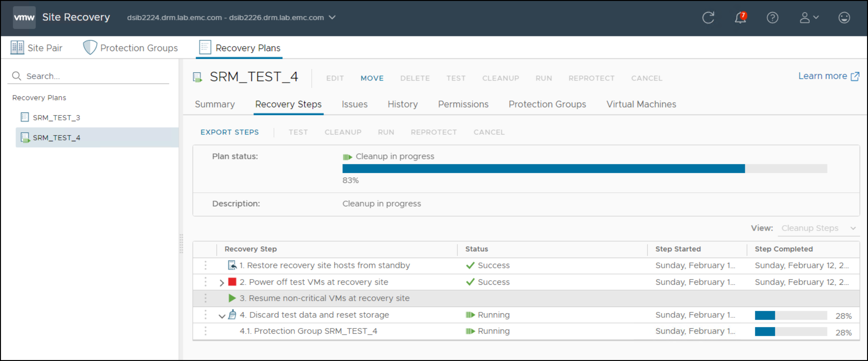Image resolution: width=868 pixels, height=361 pixels.
Task: Click the Protection Groups shield icon
Action: point(90,48)
